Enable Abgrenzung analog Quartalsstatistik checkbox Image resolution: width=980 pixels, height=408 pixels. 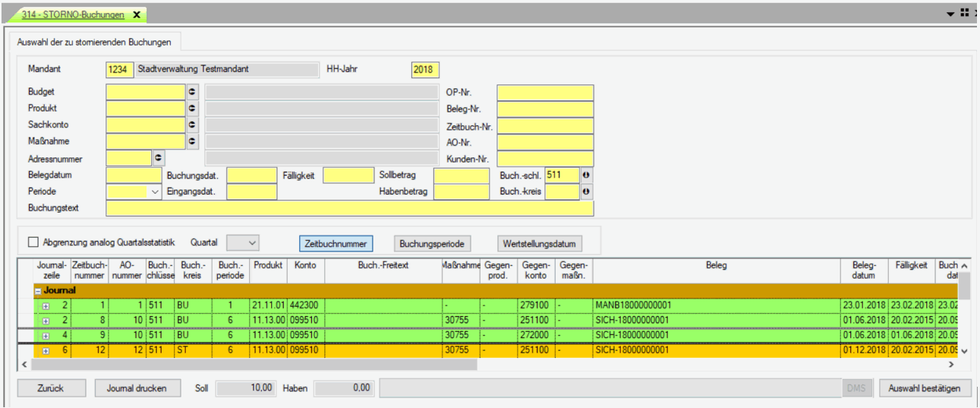pos(33,242)
